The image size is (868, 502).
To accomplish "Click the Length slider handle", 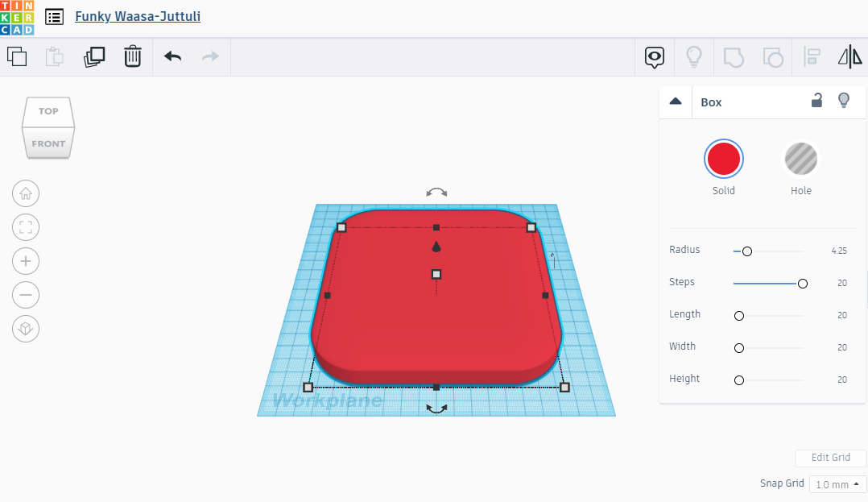I will click(x=739, y=316).
